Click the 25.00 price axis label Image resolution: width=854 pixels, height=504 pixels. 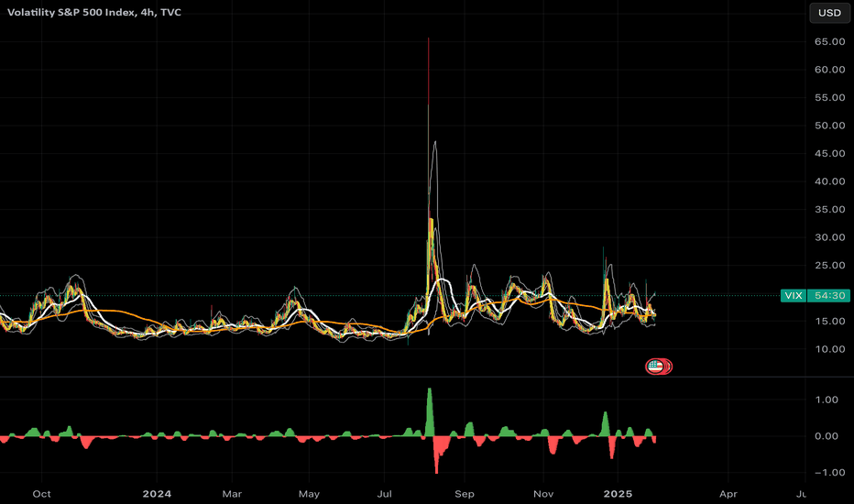point(829,266)
